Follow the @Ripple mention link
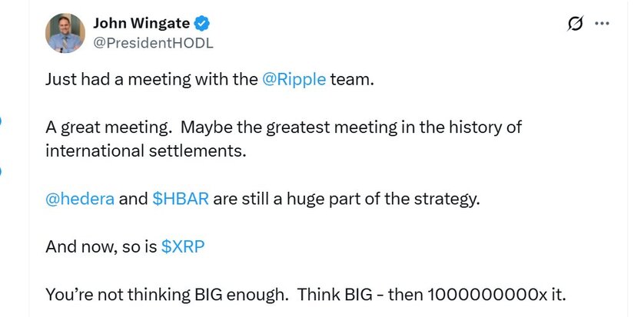 [x=294, y=79]
